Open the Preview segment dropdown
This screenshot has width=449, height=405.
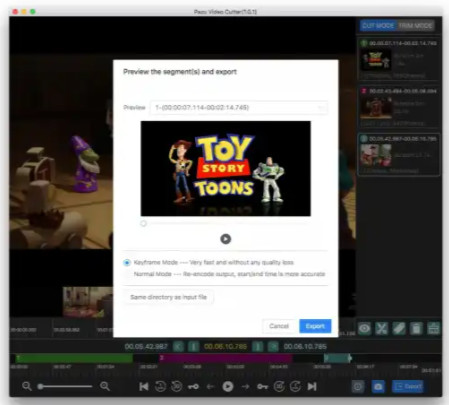(239, 108)
